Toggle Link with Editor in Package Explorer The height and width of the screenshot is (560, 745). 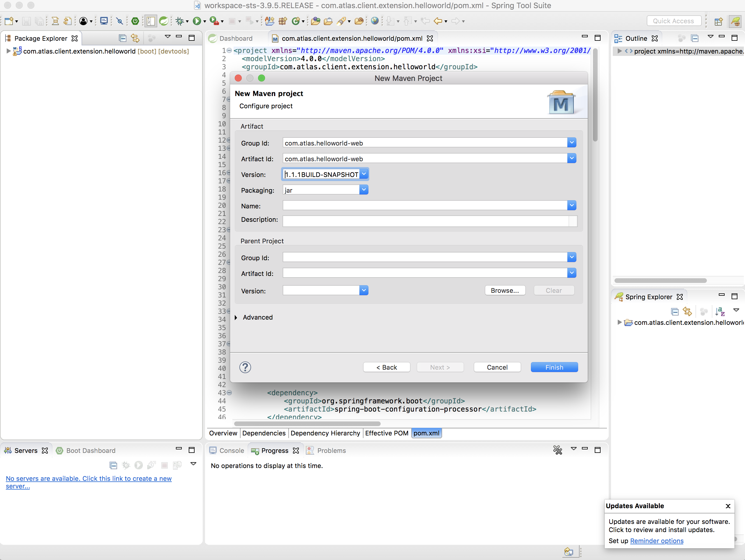click(135, 38)
